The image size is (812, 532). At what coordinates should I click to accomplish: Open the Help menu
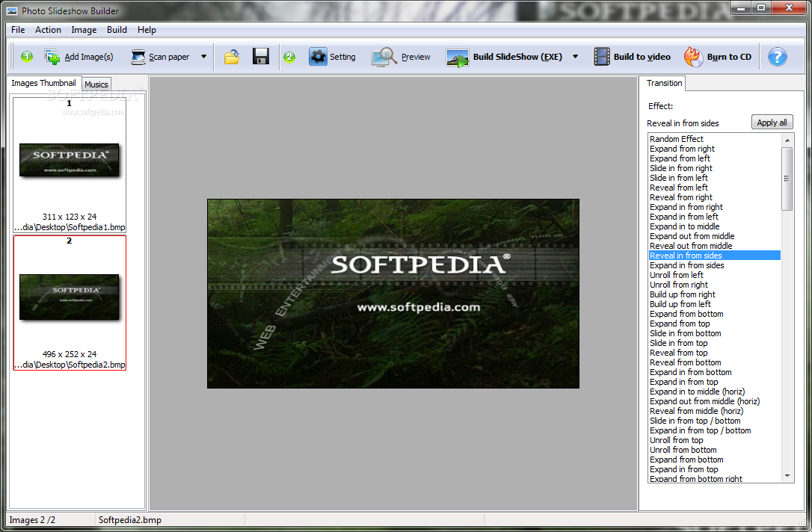pos(147,30)
